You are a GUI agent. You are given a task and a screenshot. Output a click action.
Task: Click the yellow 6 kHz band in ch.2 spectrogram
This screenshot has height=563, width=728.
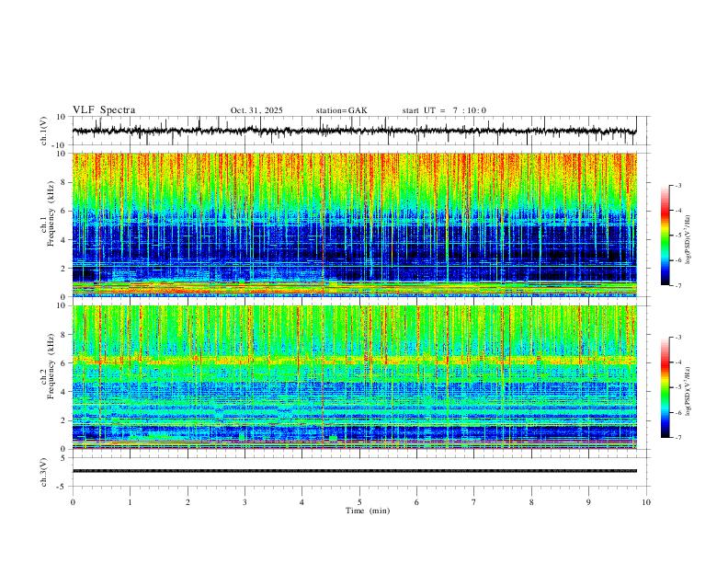(354, 360)
